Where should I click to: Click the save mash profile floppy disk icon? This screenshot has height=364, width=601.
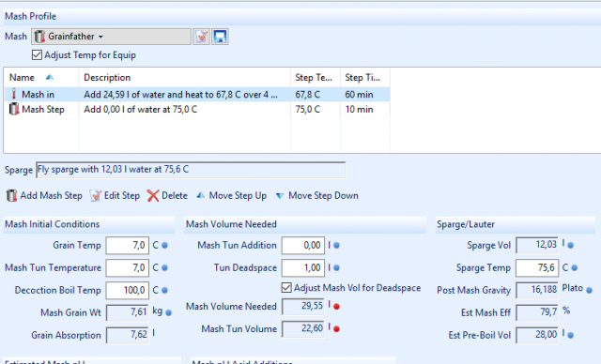tap(220, 37)
